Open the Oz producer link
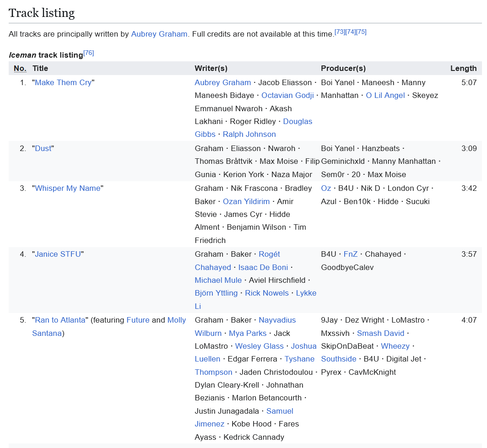The height and width of the screenshot is (448, 487). click(326, 188)
